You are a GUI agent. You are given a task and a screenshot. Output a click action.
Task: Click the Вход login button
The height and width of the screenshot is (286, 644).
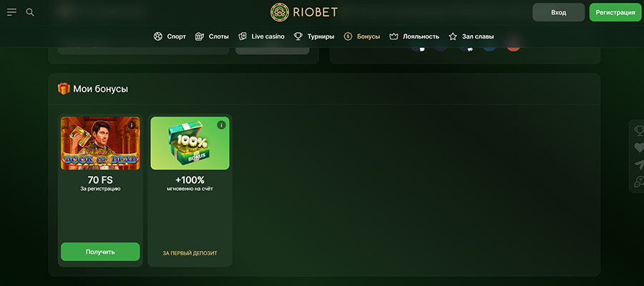[559, 12]
